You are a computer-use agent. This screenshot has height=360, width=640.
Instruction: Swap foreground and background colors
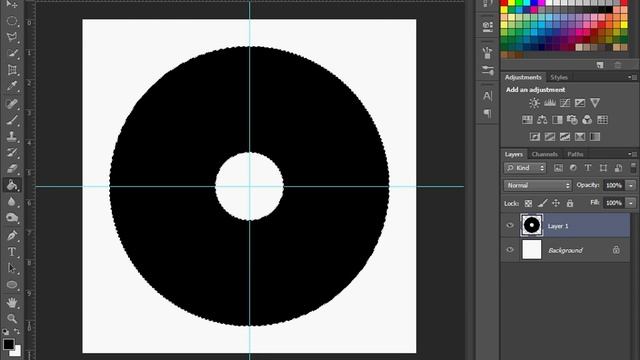click(x=17, y=331)
